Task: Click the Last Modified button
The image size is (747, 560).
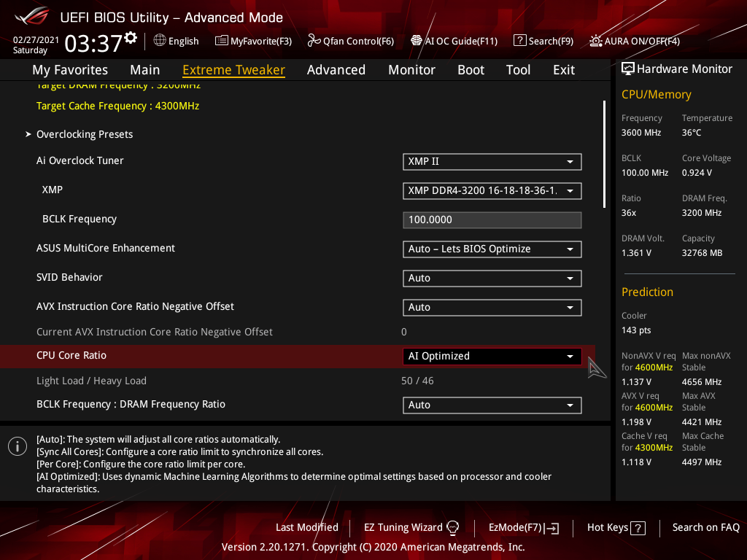Action: coord(307,527)
